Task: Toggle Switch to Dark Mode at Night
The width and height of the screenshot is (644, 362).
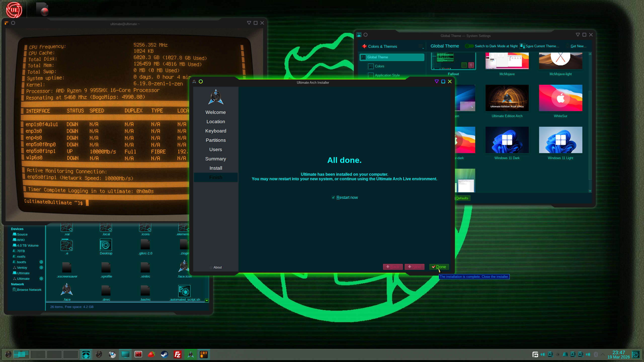Action: coord(469,46)
